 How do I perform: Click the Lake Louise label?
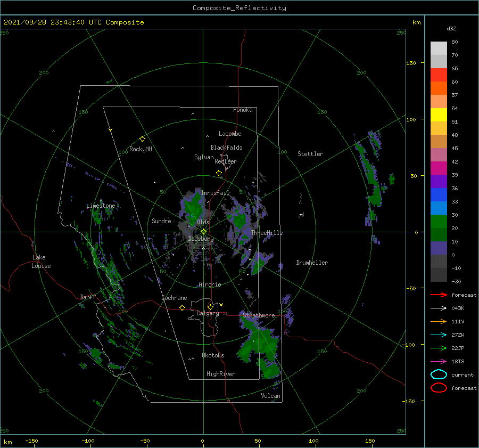point(41,262)
